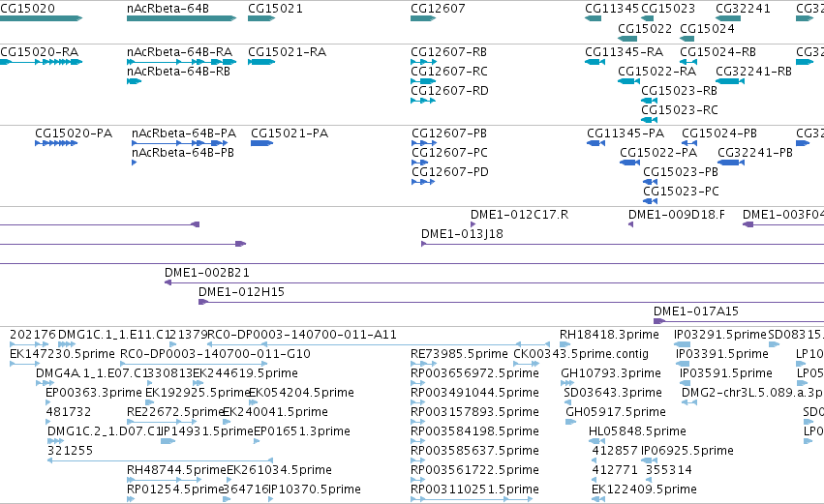
Task: Select transcript CG15023-RB
Action: (x=680, y=91)
